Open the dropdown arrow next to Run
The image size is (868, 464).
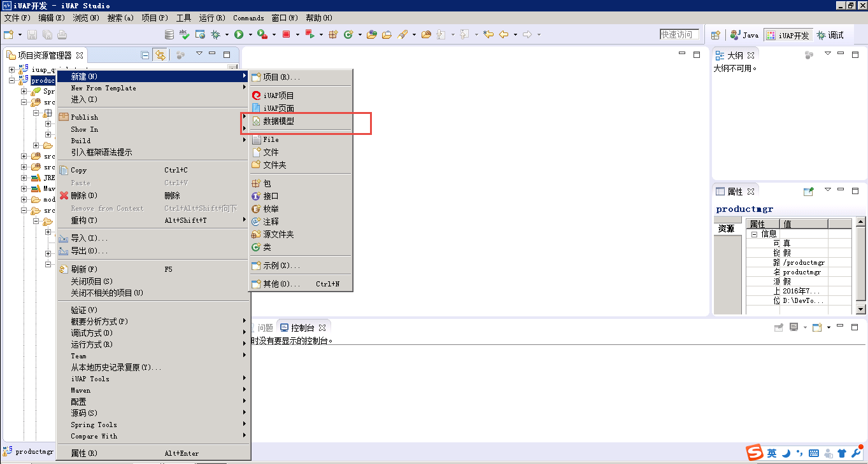pyautogui.click(x=250, y=34)
